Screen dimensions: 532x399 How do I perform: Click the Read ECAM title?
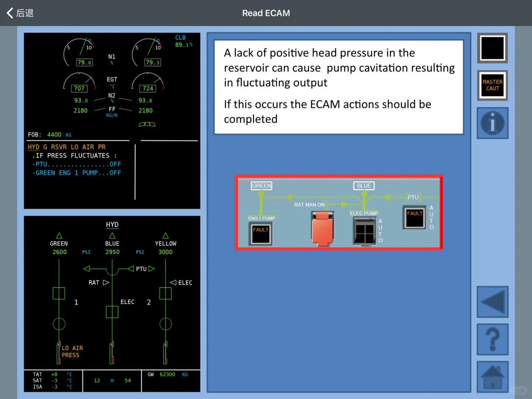(x=266, y=13)
